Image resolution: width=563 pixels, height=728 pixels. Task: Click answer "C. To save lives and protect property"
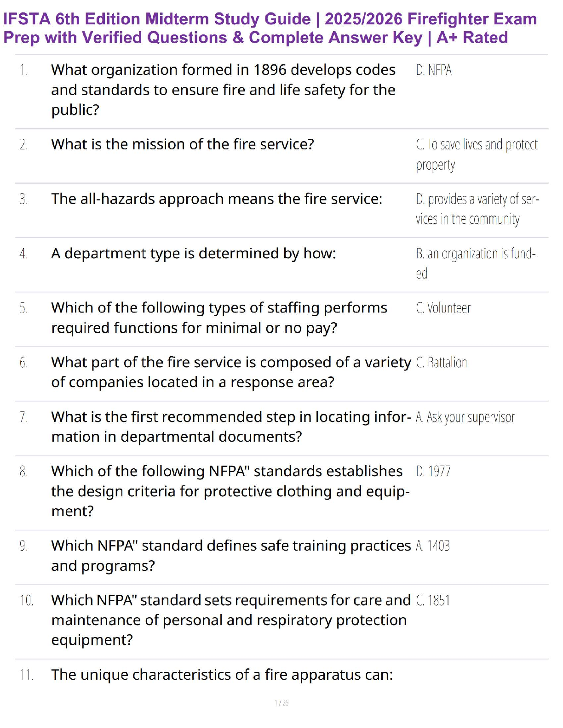pos(476,154)
